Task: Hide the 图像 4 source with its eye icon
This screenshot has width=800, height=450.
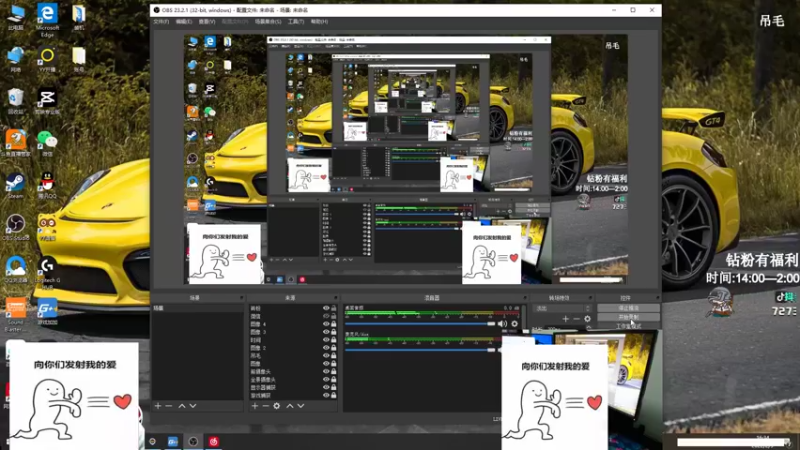Action: [326, 324]
